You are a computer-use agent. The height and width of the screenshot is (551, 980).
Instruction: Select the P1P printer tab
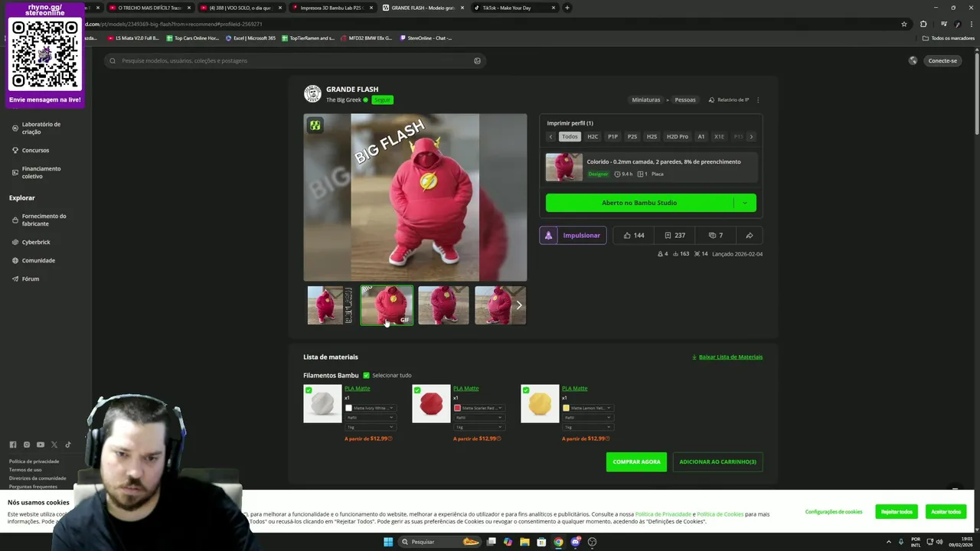pos(612,136)
